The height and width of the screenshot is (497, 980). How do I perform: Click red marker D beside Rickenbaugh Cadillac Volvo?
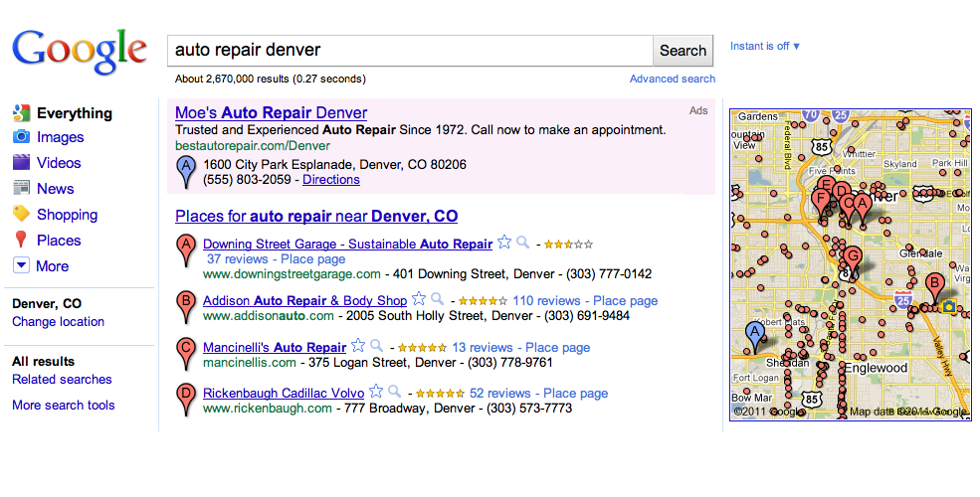click(186, 400)
